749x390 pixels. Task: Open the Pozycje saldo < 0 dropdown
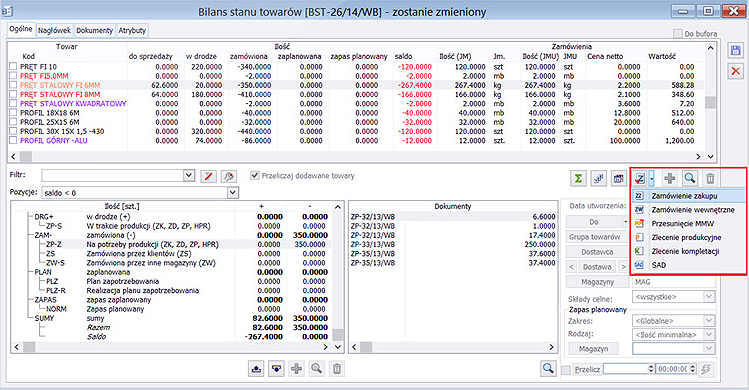233,193
